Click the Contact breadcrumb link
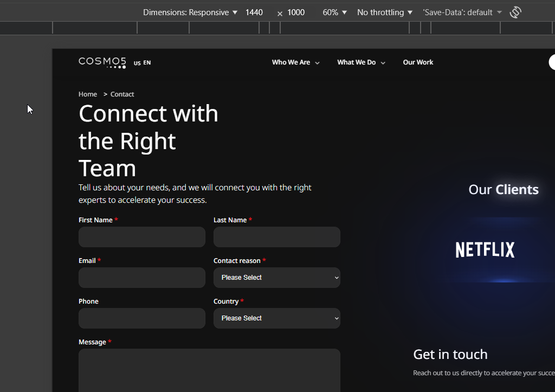This screenshot has width=555, height=392. (x=122, y=94)
